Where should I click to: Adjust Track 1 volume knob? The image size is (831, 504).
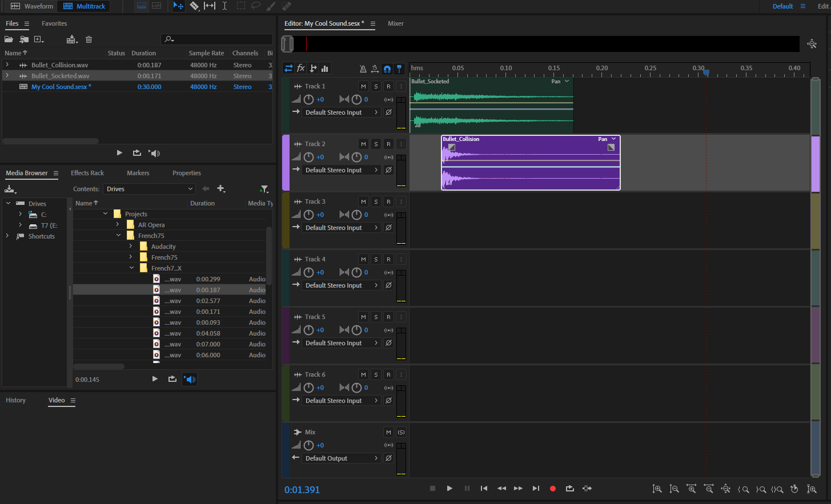[309, 99]
